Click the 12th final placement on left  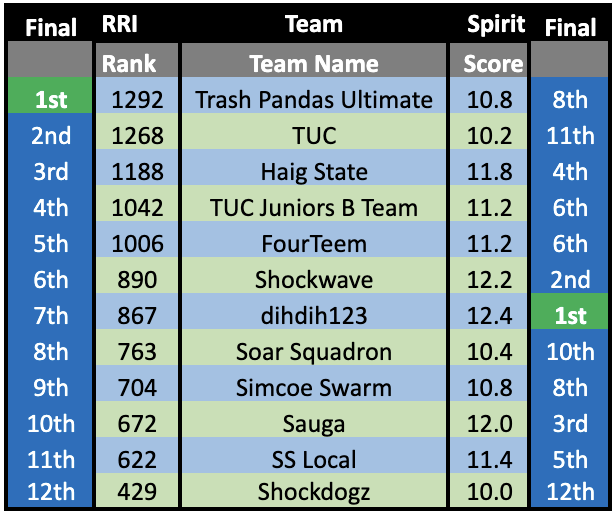point(51,494)
